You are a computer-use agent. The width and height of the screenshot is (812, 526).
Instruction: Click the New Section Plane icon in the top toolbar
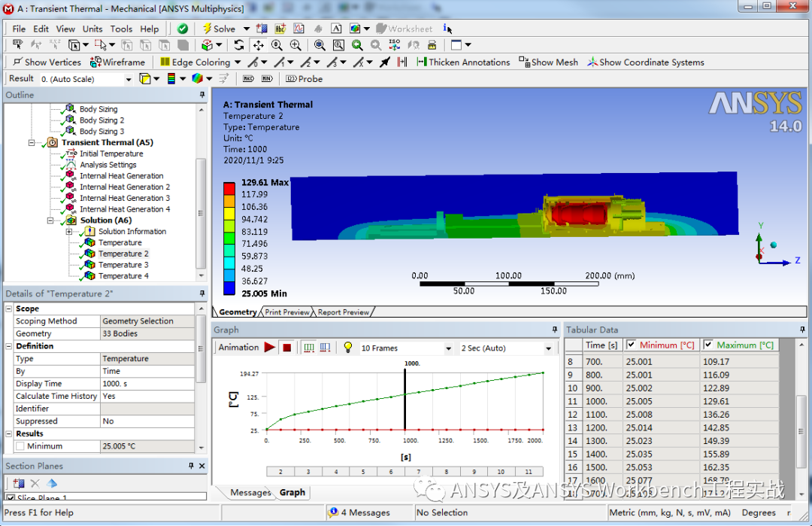click(x=262, y=29)
